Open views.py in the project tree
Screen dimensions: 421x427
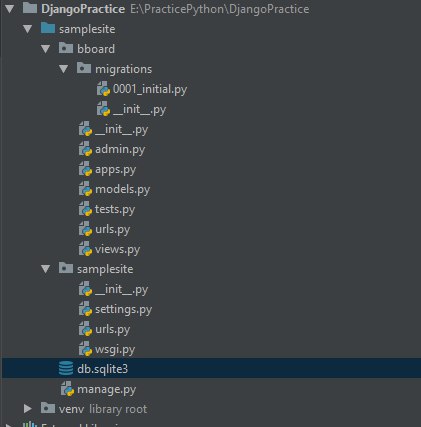pyautogui.click(x=117, y=249)
